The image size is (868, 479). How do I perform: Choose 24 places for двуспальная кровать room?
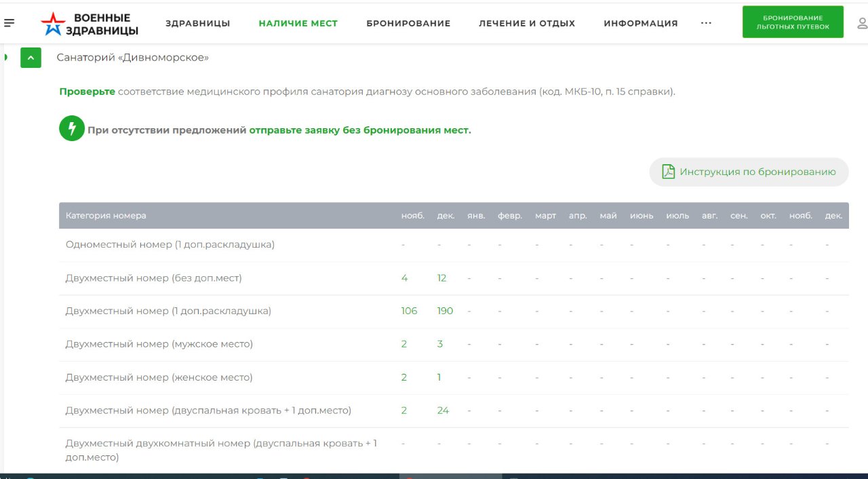point(443,410)
